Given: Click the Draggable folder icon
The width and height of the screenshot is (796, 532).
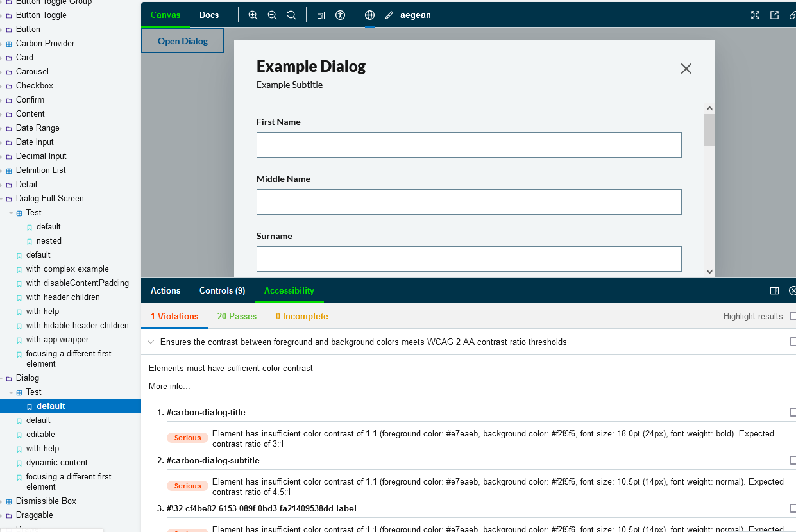Looking at the screenshot, I should 9,515.
